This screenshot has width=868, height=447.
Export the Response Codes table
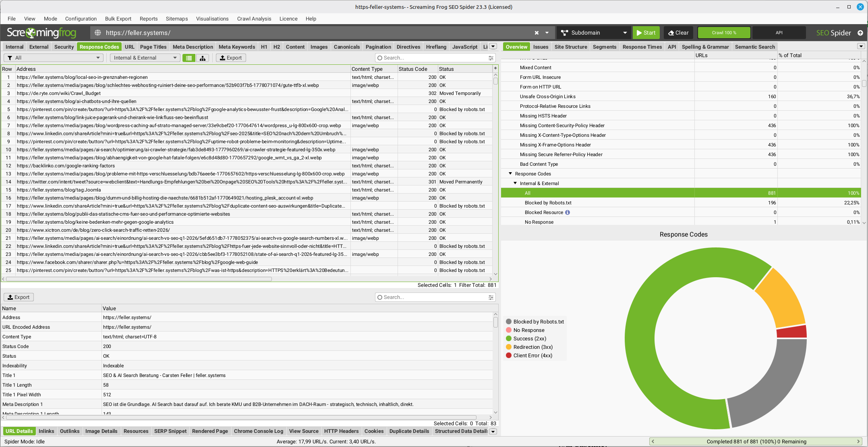(x=231, y=58)
